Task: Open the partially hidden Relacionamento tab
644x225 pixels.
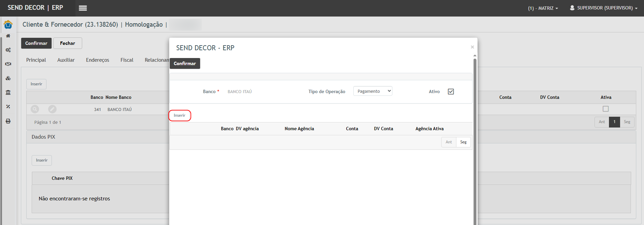Action: pos(157,60)
